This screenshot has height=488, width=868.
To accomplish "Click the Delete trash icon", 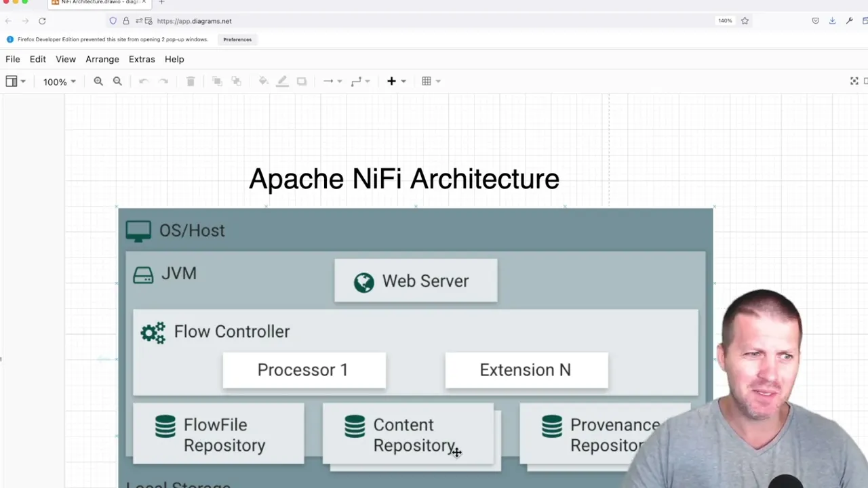I will tap(191, 81).
